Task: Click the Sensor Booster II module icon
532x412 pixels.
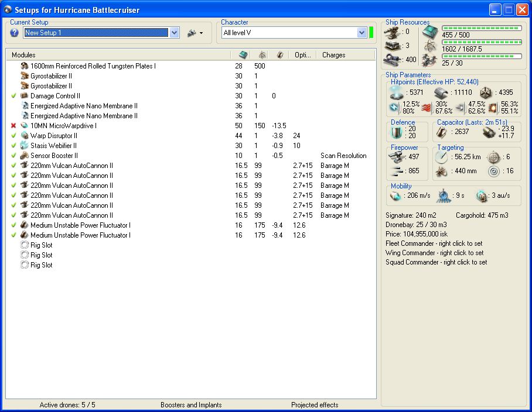Action: pos(25,156)
